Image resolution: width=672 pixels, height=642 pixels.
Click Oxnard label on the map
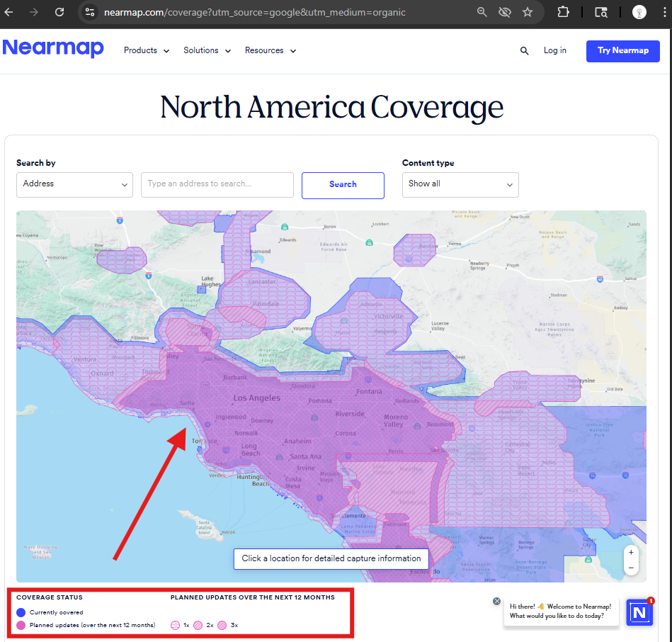point(102,373)
